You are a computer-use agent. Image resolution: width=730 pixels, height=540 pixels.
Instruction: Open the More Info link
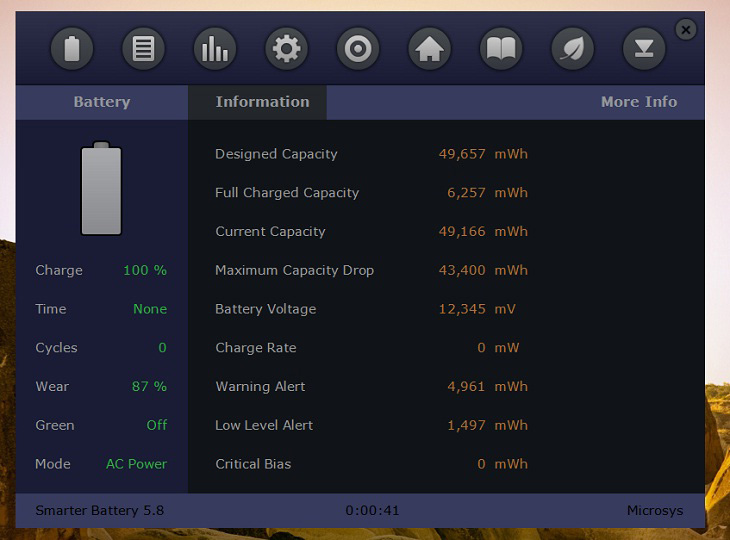click(x=638, y=102)
